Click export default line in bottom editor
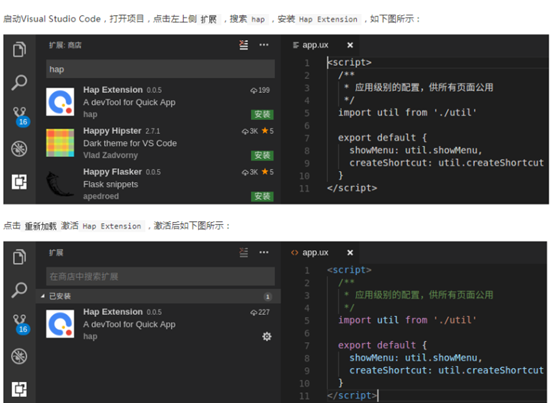Screen dimensions: 552x404 point(382,345)
